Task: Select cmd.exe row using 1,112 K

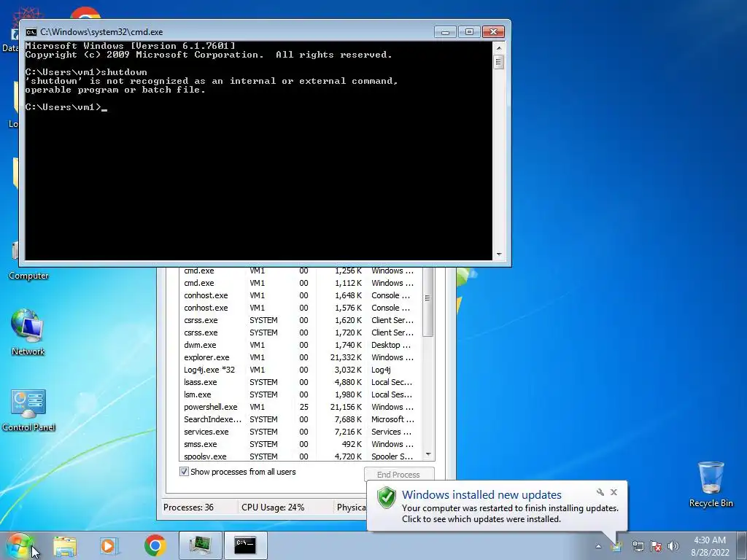Action: (300, 283)
